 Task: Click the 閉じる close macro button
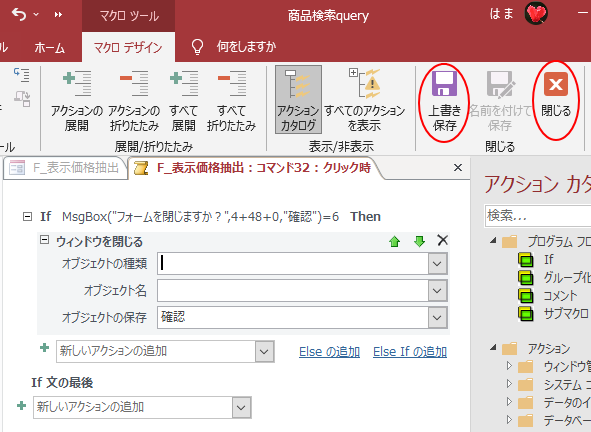coord(556,94)
